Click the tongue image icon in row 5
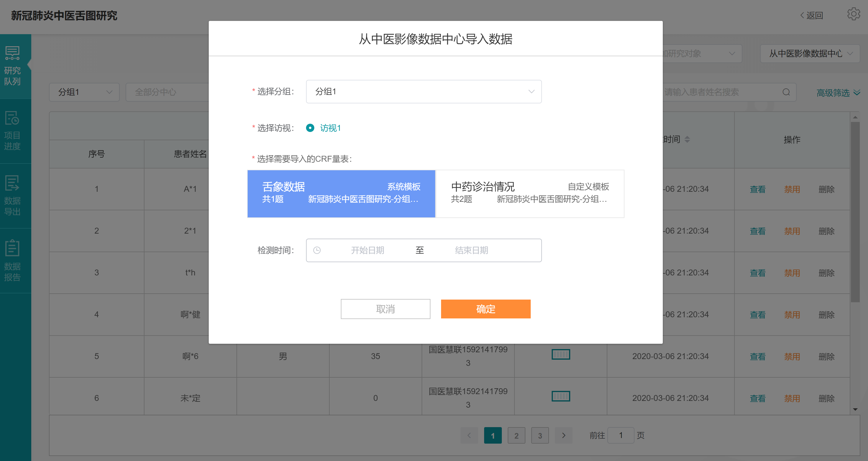Screen dimensions: 868x461 point(560,354)
